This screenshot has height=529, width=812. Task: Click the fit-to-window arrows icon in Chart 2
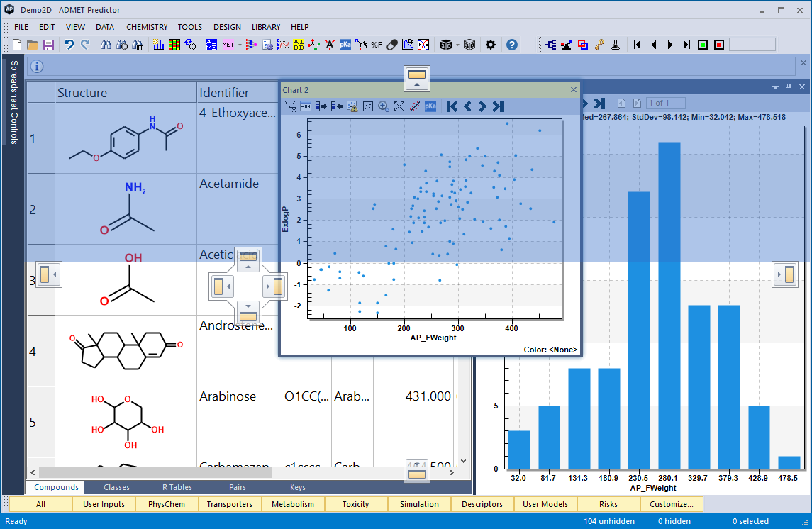399,106
